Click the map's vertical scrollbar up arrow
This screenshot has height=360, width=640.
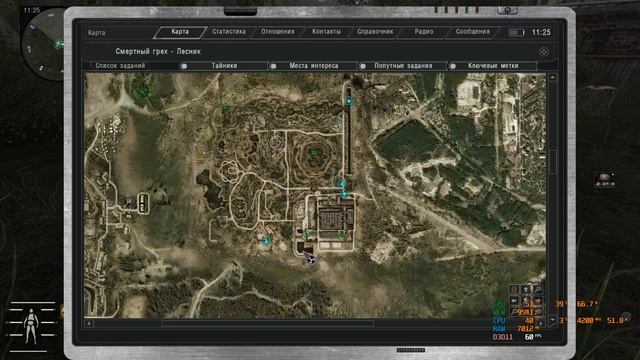[x=553, y=77]
